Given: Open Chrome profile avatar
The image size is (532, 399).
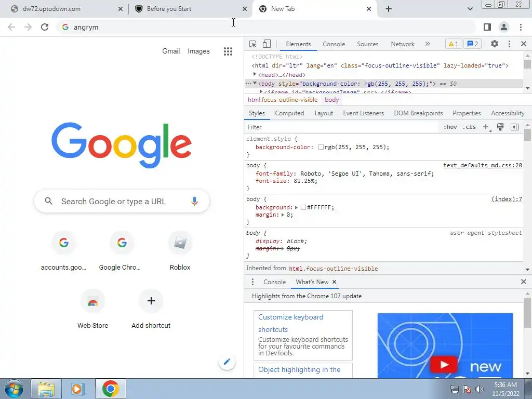Looking at the screenshot, I should [504, 27].
